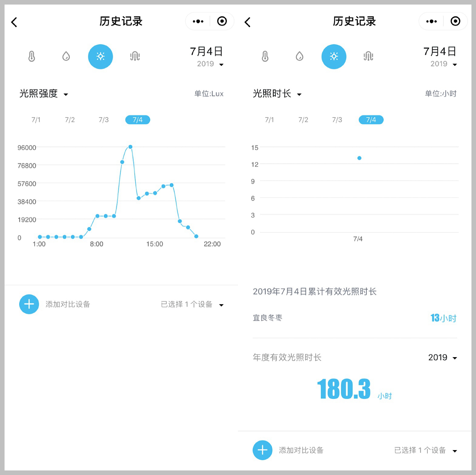Select soil sensor icon on right panel
The height and width of the screenshot is (475, 476).
[368, 56]
